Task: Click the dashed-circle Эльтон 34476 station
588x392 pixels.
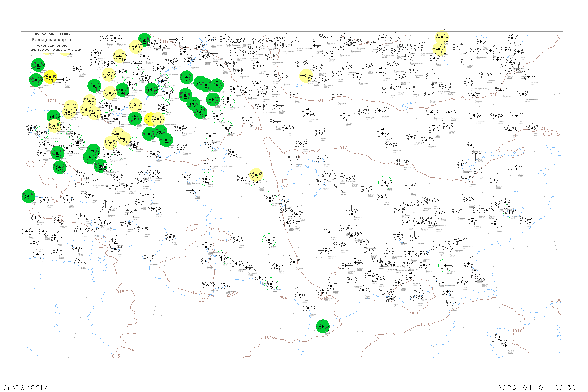Action: [x=164, y=107]
